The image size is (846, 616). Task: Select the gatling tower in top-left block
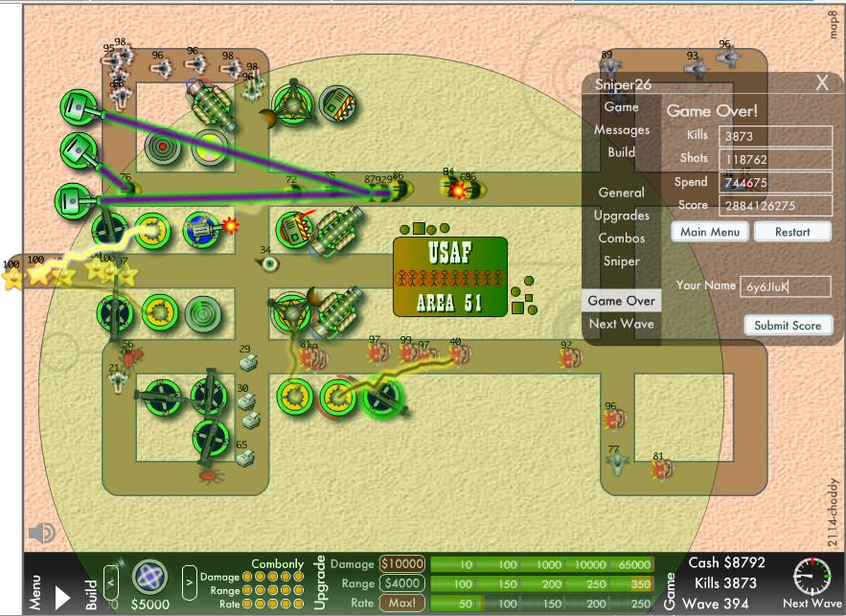coord(211,105)
